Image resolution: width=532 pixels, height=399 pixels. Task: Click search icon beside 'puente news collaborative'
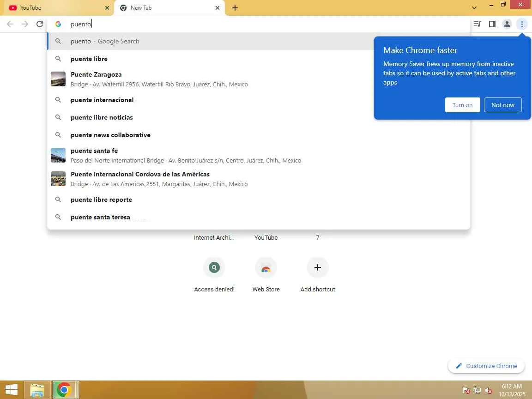tap(58, 135)
